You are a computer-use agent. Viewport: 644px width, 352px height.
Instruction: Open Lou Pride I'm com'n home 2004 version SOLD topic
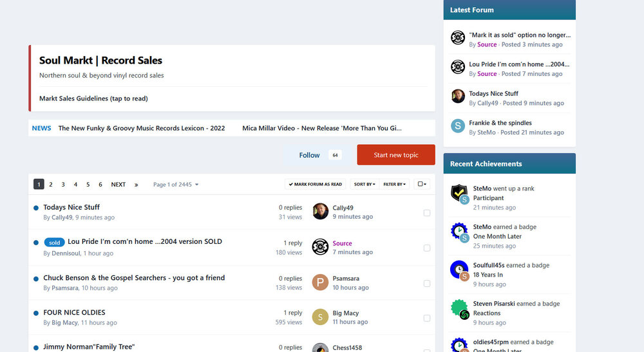(144, 241)
